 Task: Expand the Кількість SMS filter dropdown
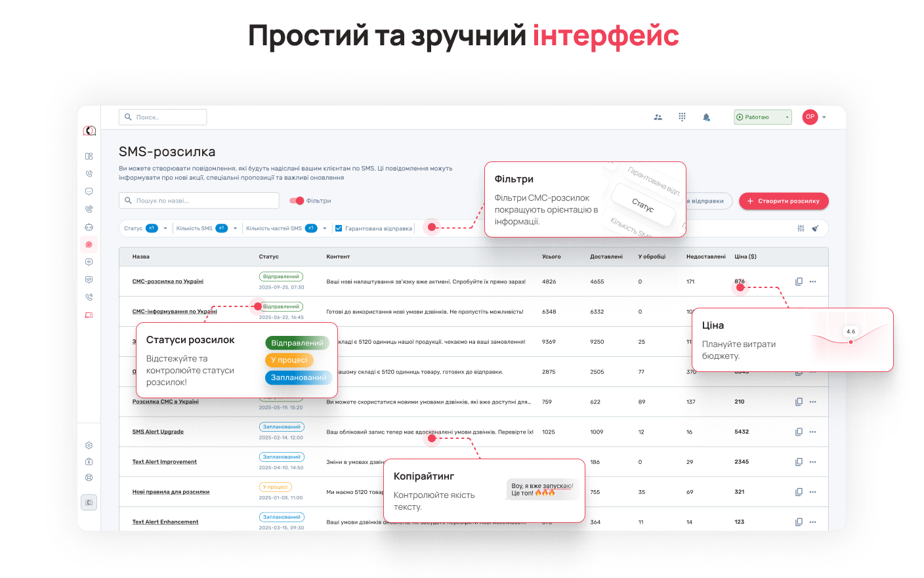coord(235,228)
